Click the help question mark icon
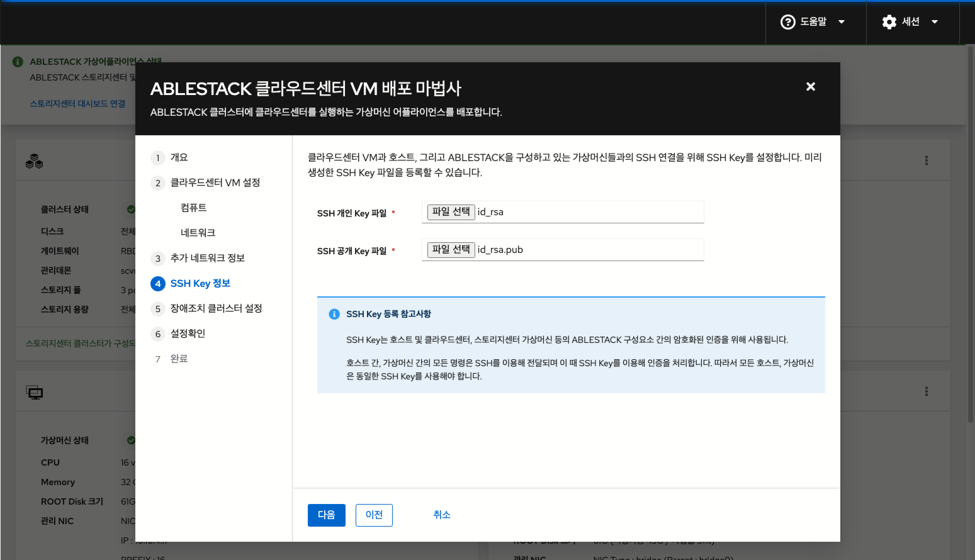 click(x=788, y=21)
